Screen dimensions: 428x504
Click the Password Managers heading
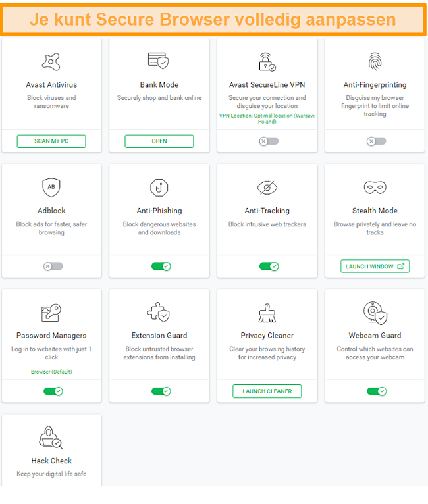(51, 336)
